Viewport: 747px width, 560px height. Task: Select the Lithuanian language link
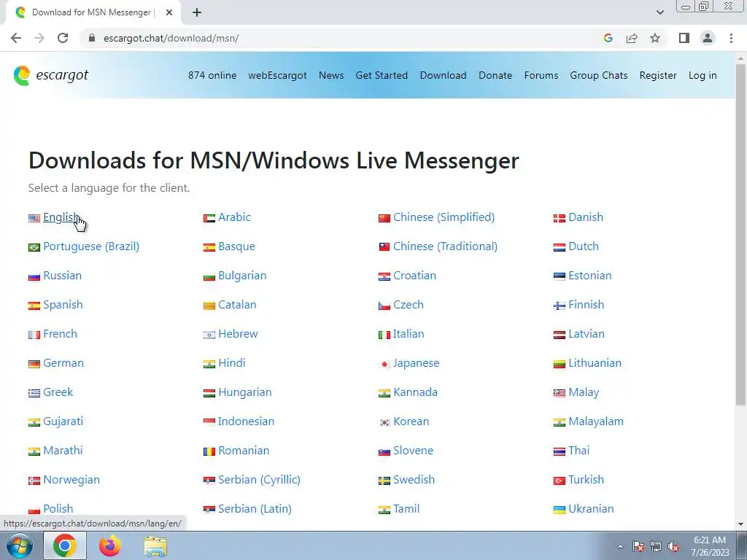(595, 363)
